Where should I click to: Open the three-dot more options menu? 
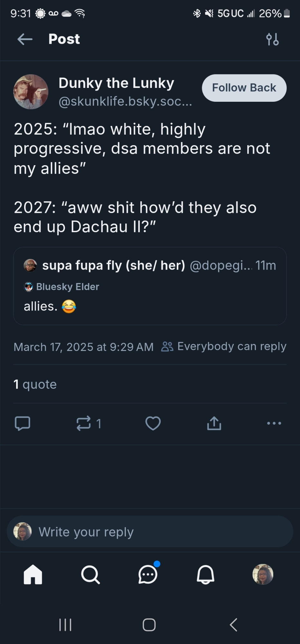pos(274,423)
